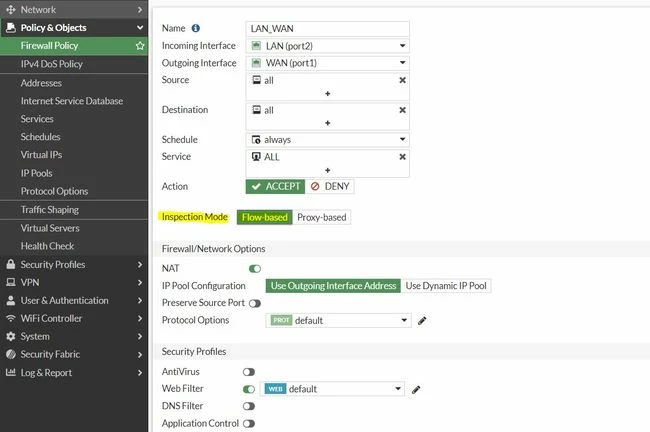Add a Destination entry with the plus icon
Image resolution: width=650 pixels, height=432 pixels.
pos(327,123)
